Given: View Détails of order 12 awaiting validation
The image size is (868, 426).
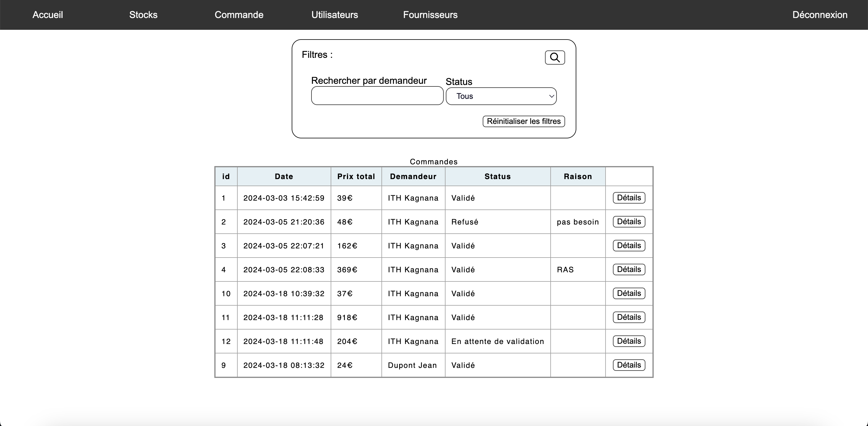Looking at the screenshot, I should tap(629, 341).
